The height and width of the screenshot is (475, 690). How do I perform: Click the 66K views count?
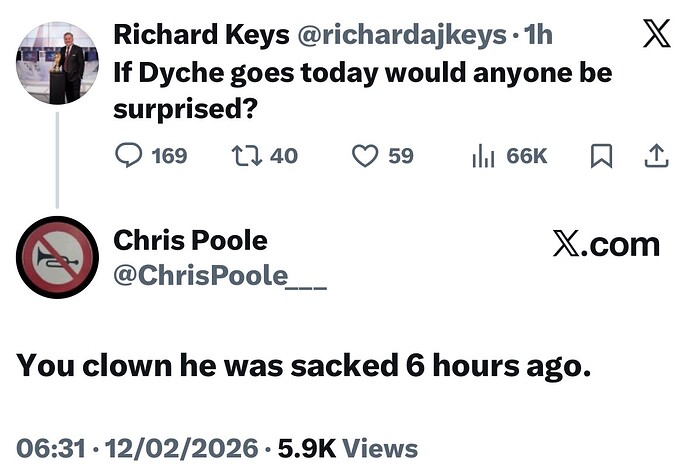(526, 156)
